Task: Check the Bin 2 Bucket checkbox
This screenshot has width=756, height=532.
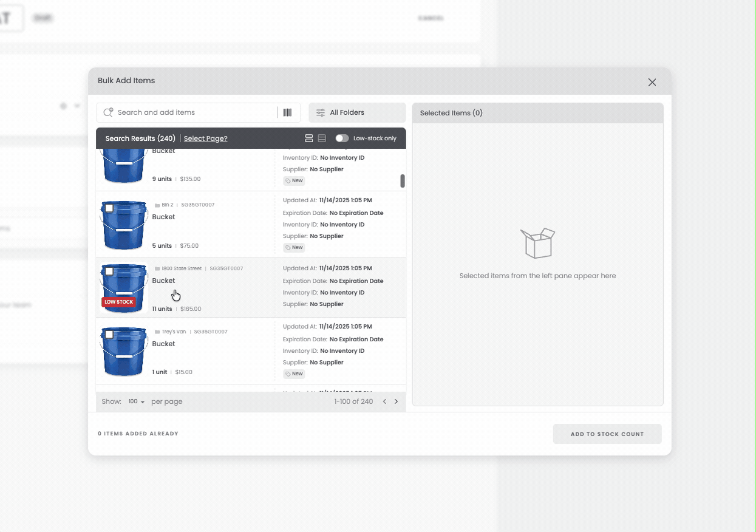Action: tap(109, 208)
